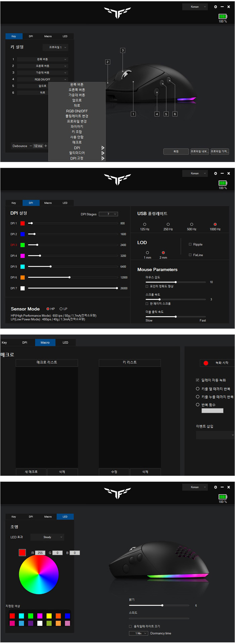Image resolution: width=235 pixels, height=644 pixels.
Task: Enable the Ripple checkbox
Action: pyautogui.click(x=190, y=244)
